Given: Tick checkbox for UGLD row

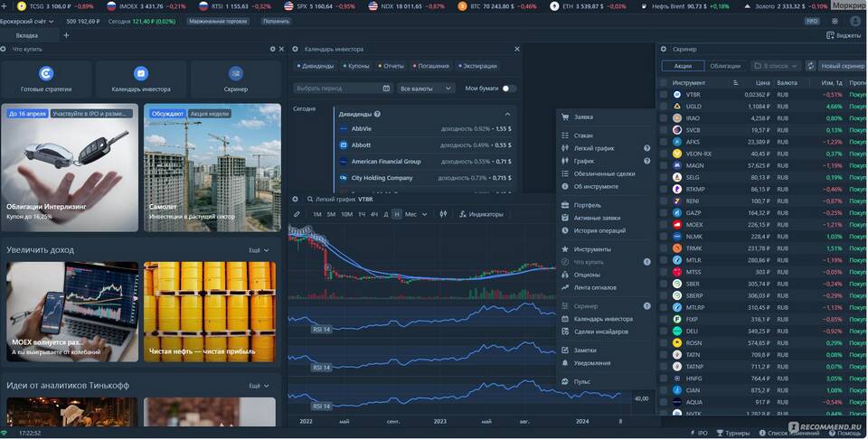Looking at the screenshot, I should pyautogui.click(x=663, y=107).
